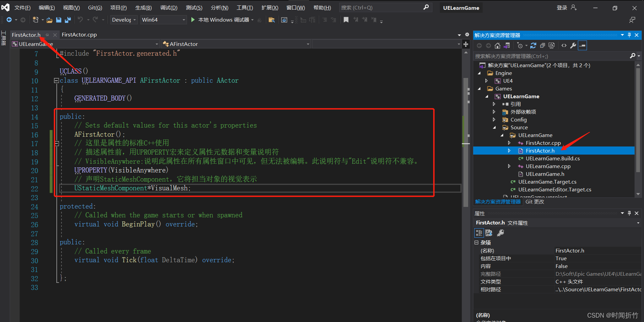This screenshot has height=322, width=644.
Task: Select UELearnGame.Build.cs in the tree
Action: pyautogui.click(x=553, y=159)
